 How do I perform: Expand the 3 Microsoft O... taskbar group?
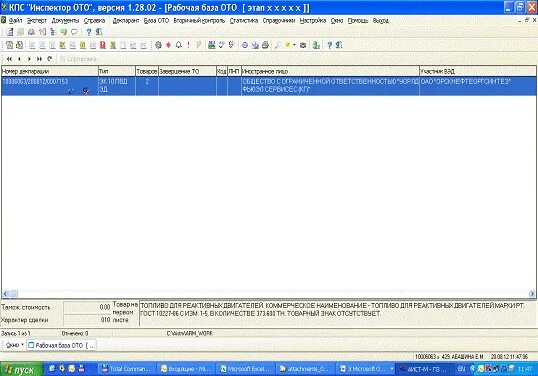[x=366, y=369]
